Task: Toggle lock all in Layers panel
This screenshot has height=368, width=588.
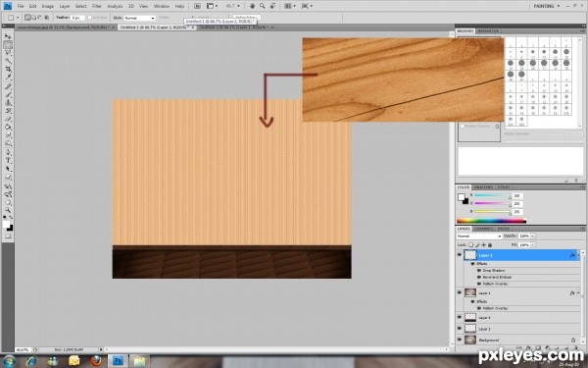Action: [x=490, y=244]
